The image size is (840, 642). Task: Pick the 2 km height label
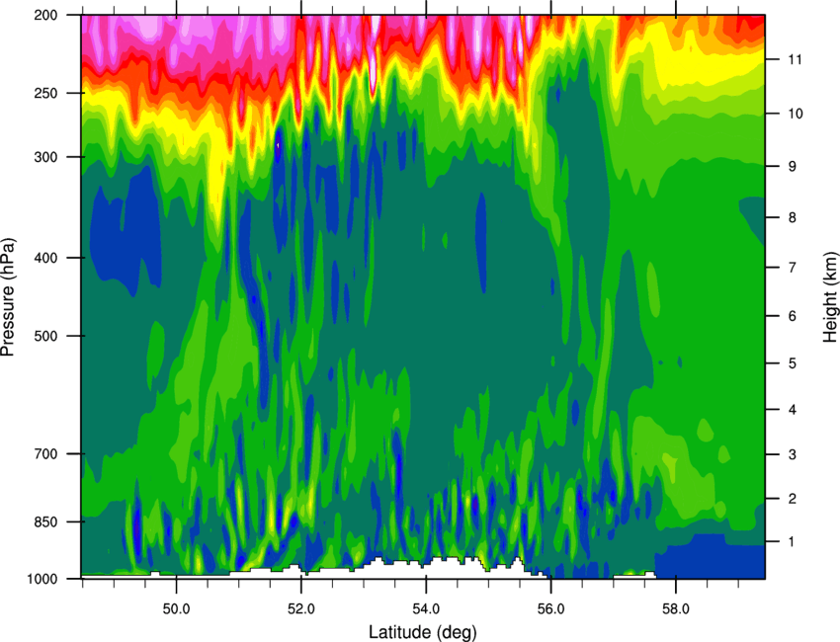(793, 499)
